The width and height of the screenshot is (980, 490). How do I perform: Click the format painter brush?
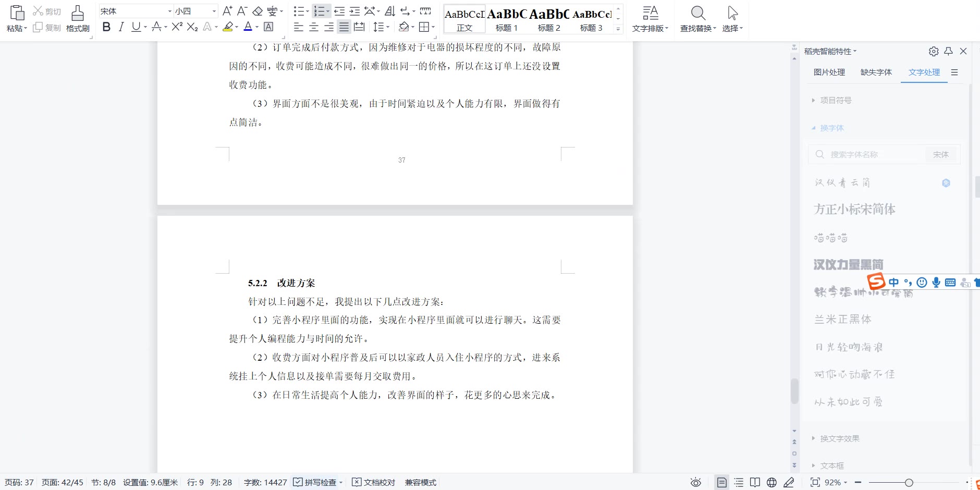click(x=78, y=19)
